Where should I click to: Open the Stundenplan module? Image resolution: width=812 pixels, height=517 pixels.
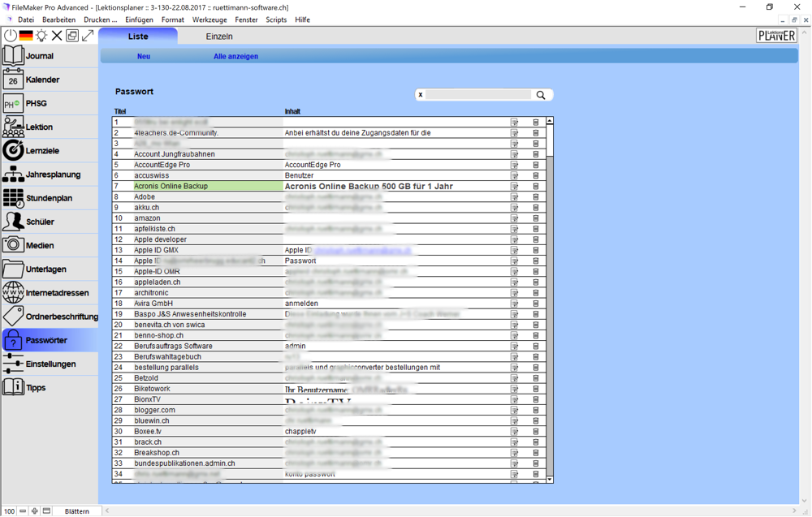(x=50, y=198)
